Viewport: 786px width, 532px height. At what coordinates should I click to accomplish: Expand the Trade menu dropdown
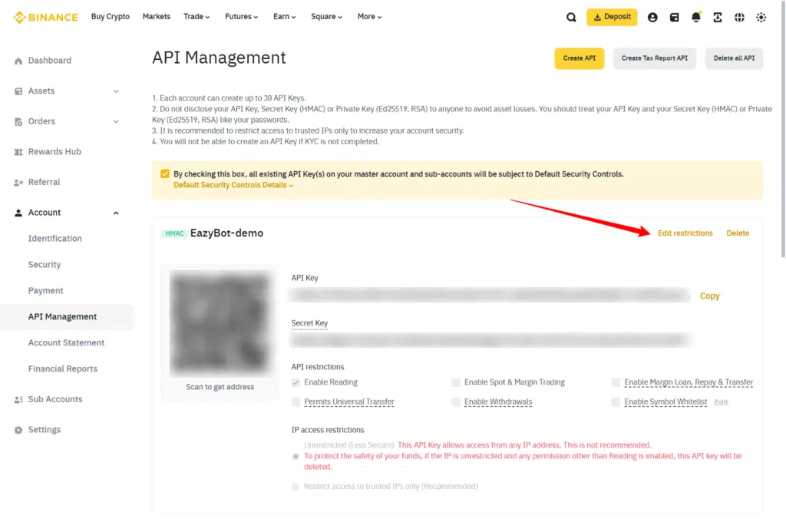click(195, 16)
